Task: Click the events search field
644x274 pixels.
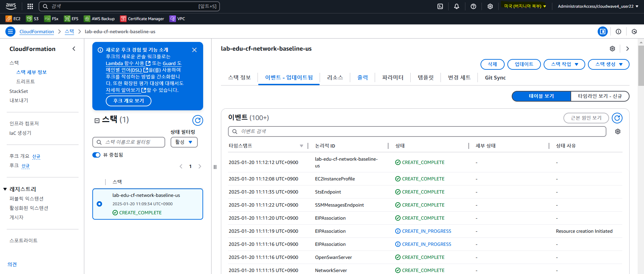Action: pos(417,131)
